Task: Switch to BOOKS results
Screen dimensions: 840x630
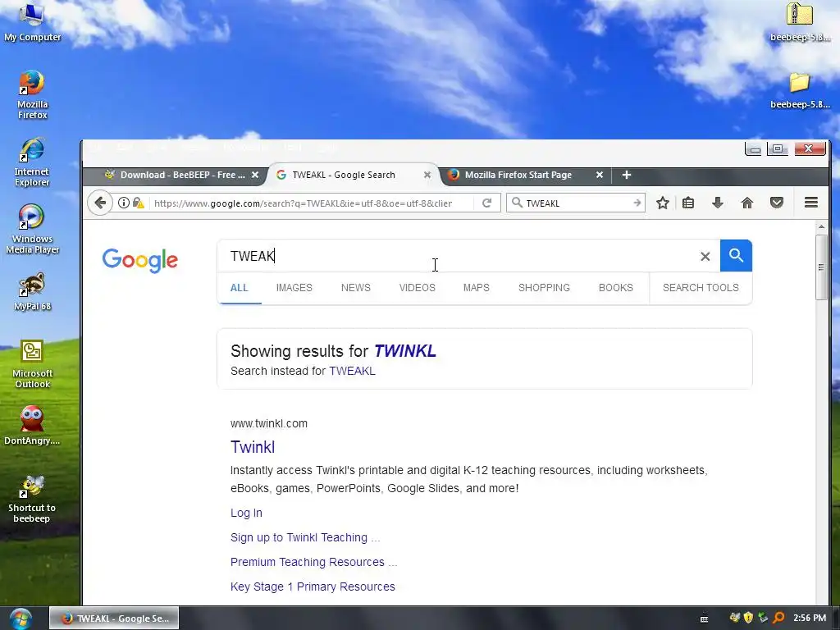Action: click(615, 288)
